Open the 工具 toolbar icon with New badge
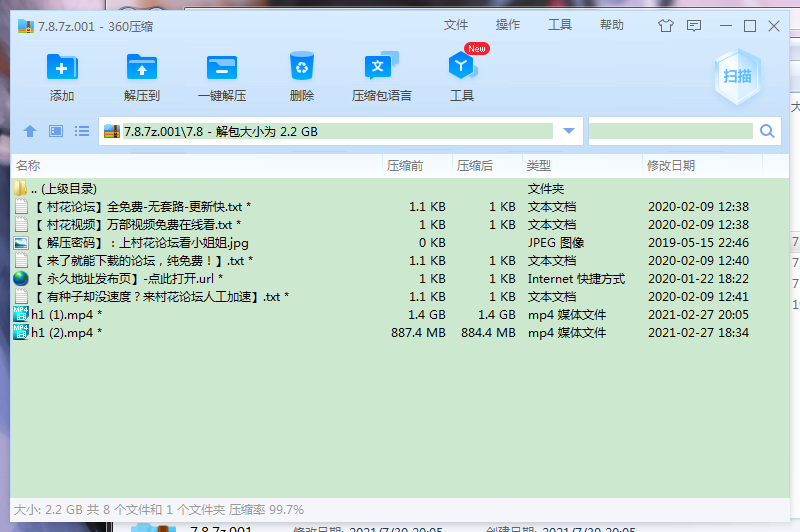Viewport: 800px width, 532px height. pos(461,68)
